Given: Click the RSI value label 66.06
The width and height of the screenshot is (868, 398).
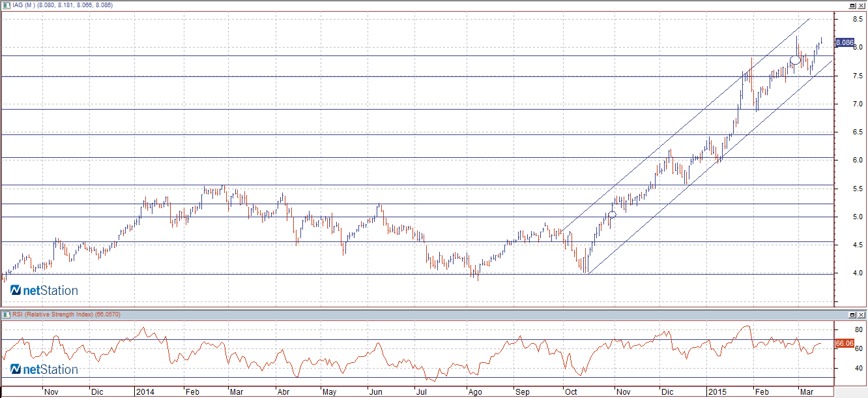Looking at the screenshot, I should click(845, 343).
